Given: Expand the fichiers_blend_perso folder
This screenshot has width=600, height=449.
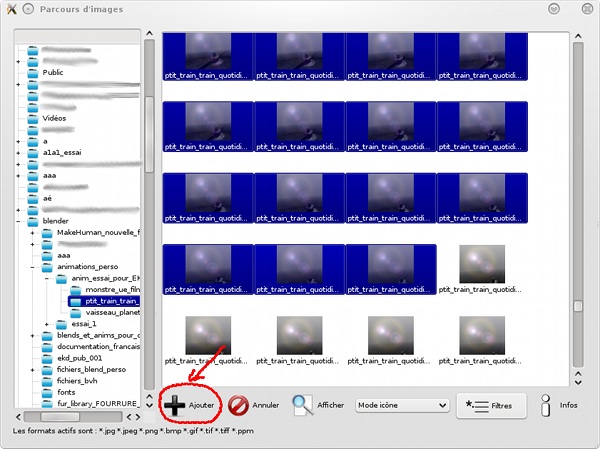Looking at the screenshot, I should point(33,370).
